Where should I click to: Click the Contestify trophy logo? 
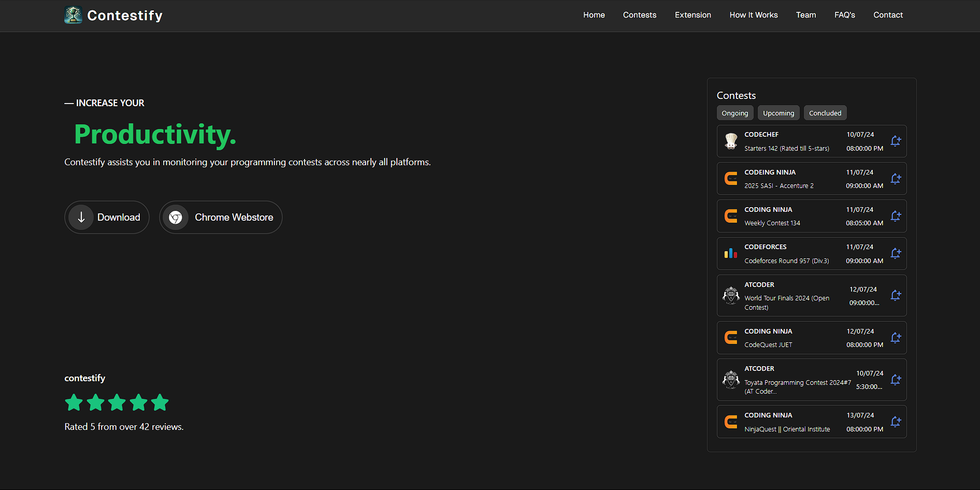tap(73, 15)
